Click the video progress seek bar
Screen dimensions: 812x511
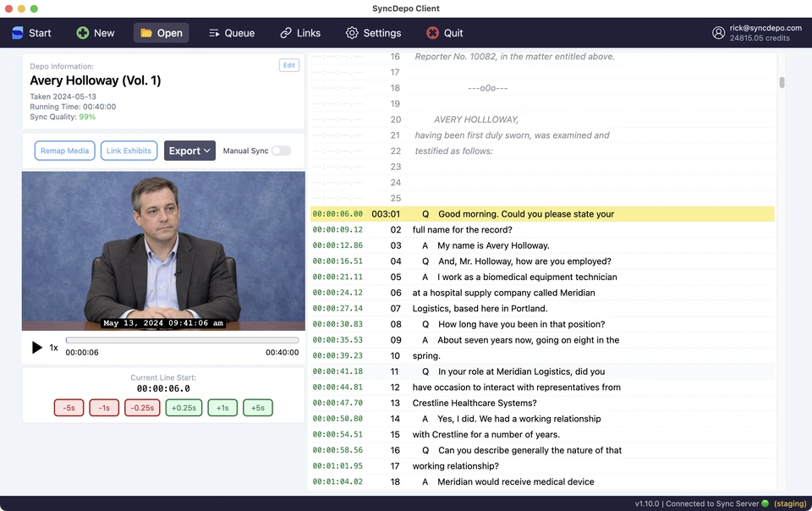[x=183, y=340]
